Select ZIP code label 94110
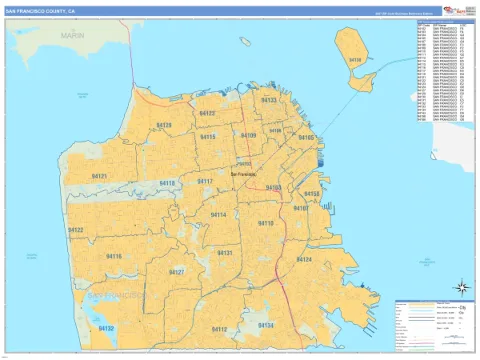Image resolution: width=480 pixels, height=360 pixels. pos(266,223)
